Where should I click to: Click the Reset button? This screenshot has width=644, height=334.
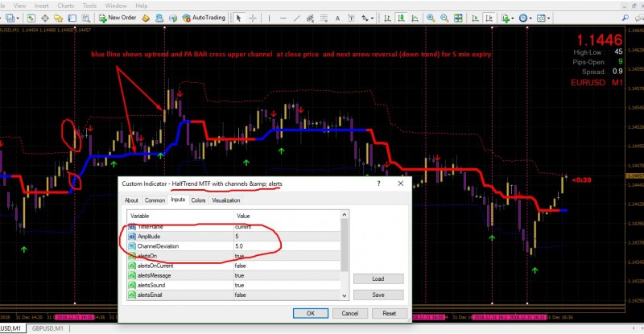(x=390, y=313)
